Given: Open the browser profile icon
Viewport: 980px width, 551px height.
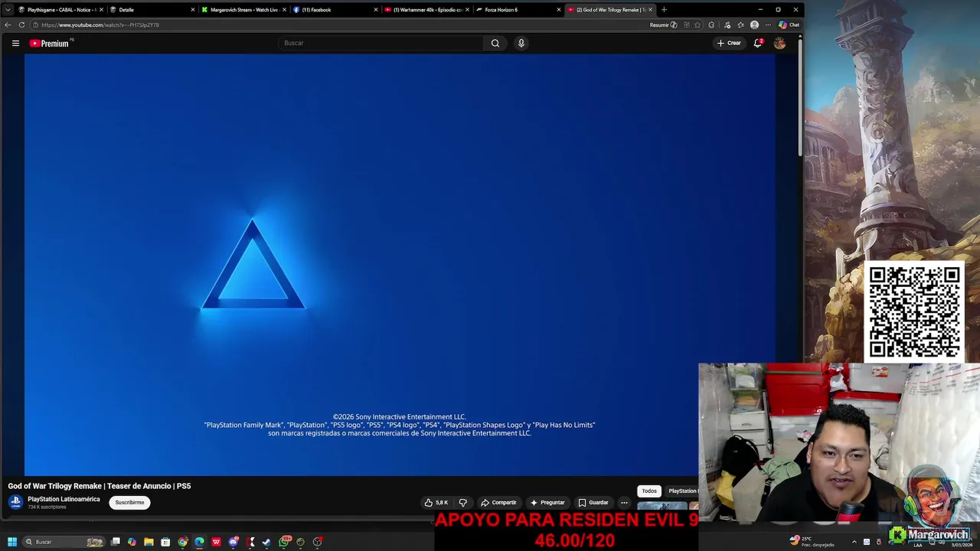Looking at the screenshot, I should 754,24.
